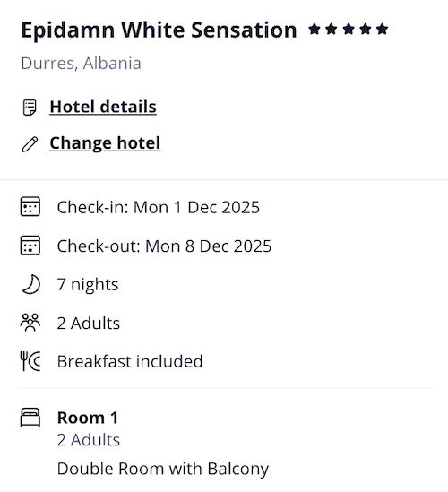Click the check-in calendar icon
This screenshot has height=492, width=448.
(30, 206)
